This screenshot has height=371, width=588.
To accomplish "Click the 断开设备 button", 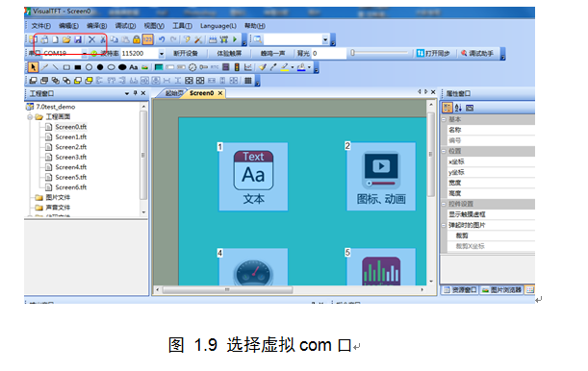I will (185, 54).
